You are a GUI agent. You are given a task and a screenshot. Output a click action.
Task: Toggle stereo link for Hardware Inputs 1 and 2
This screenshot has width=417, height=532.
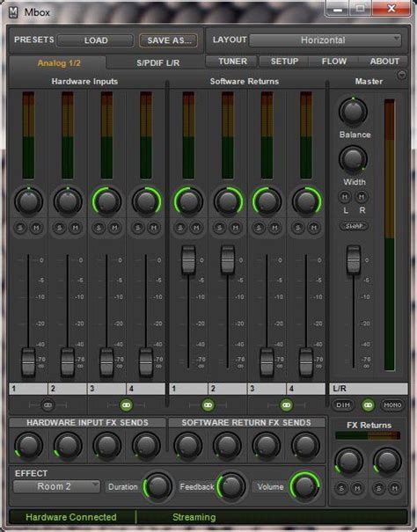click(48, 404)
